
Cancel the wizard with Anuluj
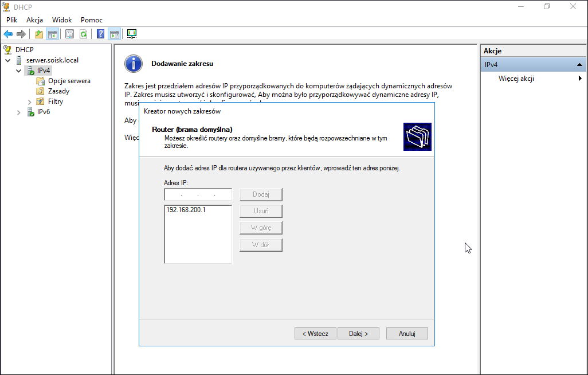(407, 334)
